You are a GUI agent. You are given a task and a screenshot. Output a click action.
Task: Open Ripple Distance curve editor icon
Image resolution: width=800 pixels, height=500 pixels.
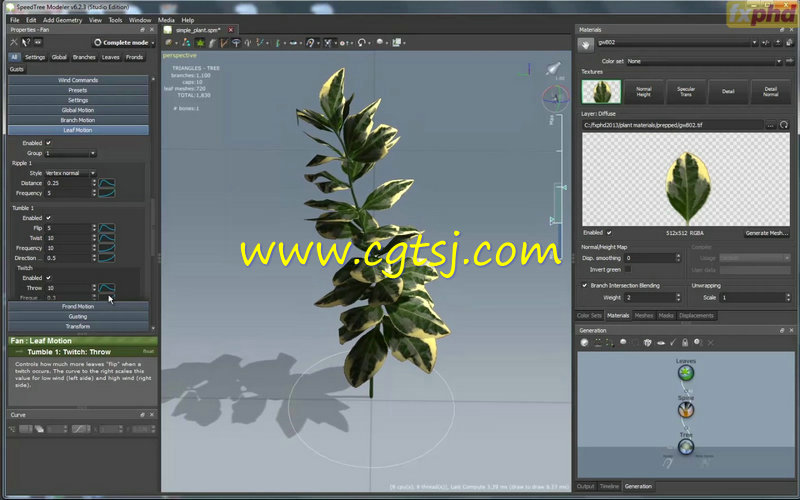point(107,183)
